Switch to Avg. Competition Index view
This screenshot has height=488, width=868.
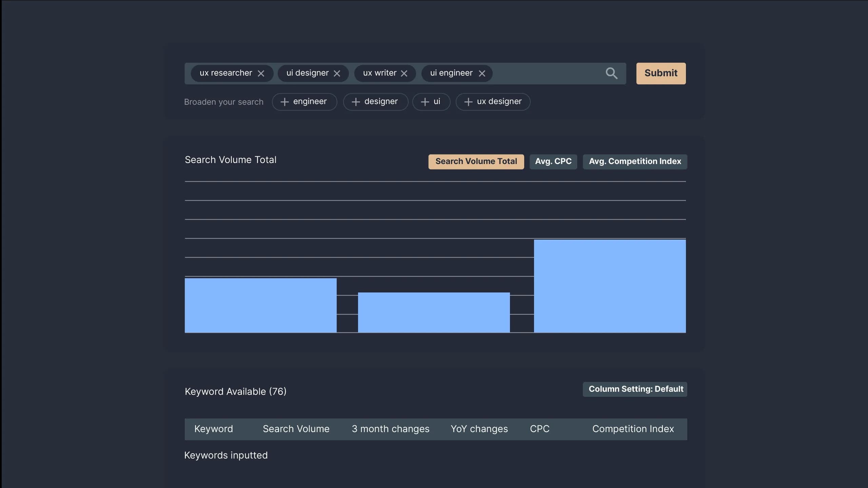[x=635, y=161]
